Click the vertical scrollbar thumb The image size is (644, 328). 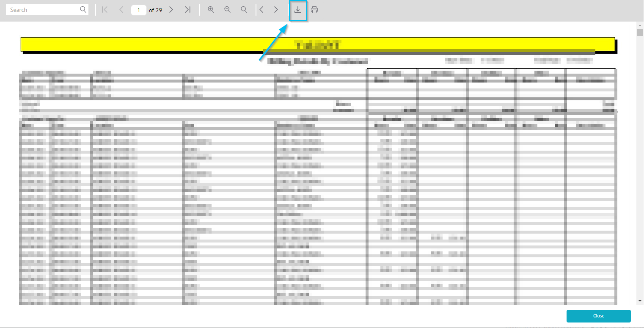coord(640,33)
